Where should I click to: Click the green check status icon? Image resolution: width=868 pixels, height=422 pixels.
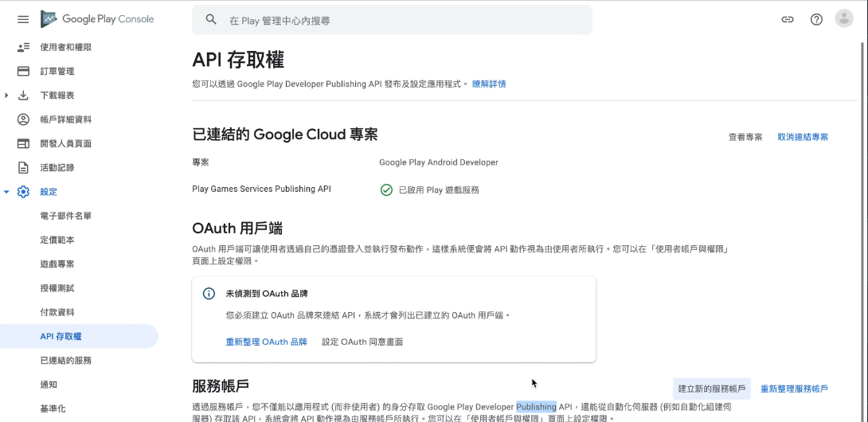[x=386, y=190]
